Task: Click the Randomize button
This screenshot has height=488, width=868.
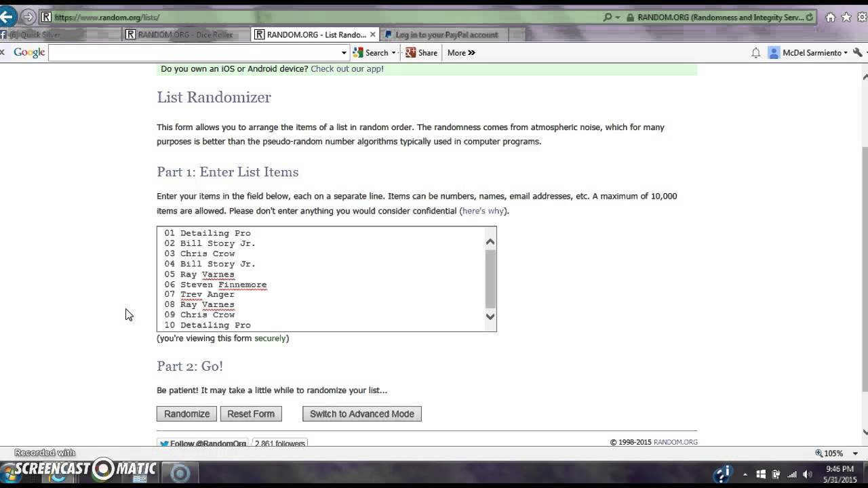Action: [186, 413]
